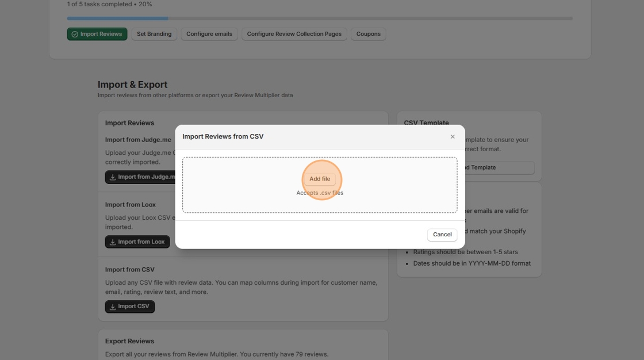This screenshot has width=644, height=360.
Task: Select the Set Branding onboarding task
Action: pos(154,33)
